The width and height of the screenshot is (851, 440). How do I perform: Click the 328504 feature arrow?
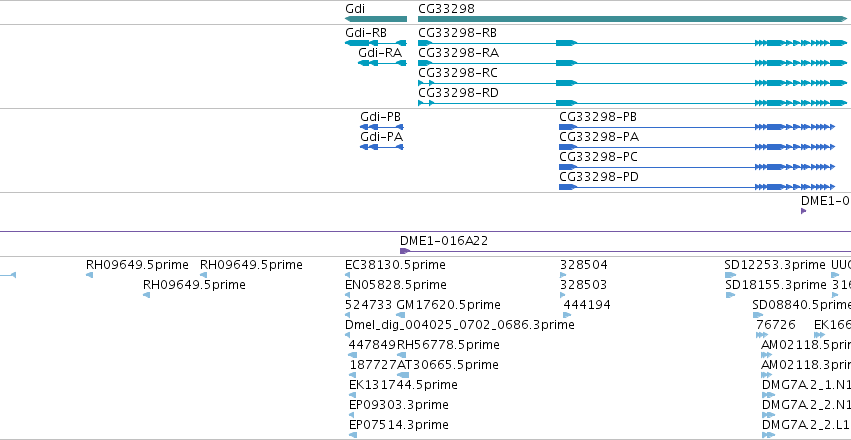pyautogui.click(x=563, y=275)
